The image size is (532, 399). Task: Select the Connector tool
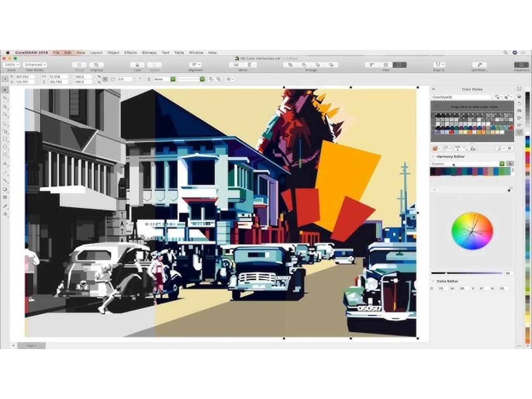pyautogui.click(x=5, y=181)
